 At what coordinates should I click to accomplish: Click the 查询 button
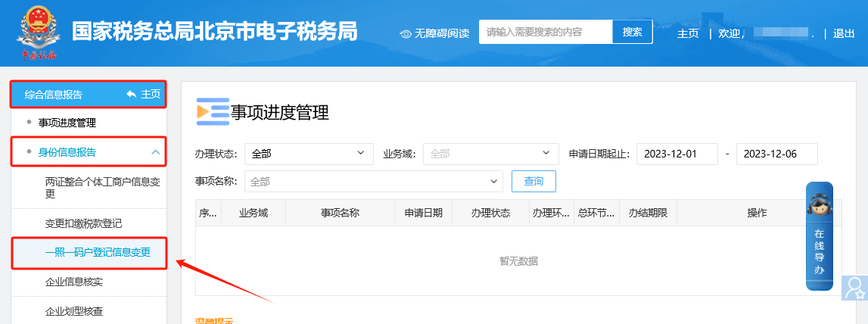(x=534, y=182)
